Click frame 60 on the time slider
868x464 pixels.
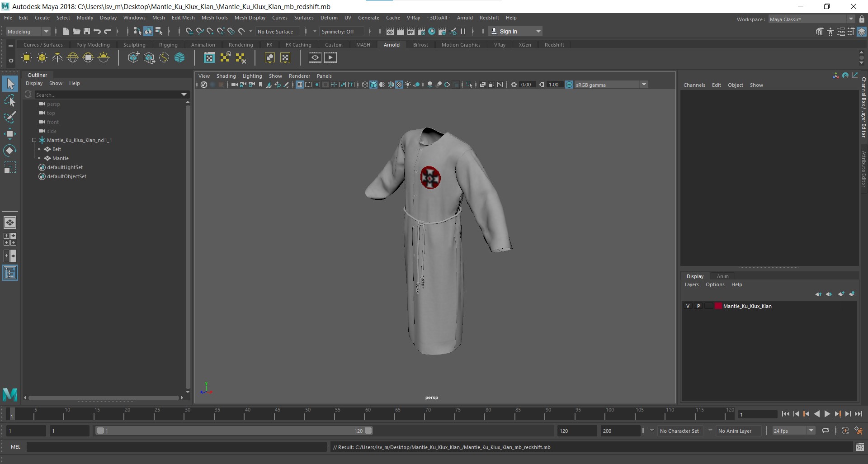(x=368, y=414)
